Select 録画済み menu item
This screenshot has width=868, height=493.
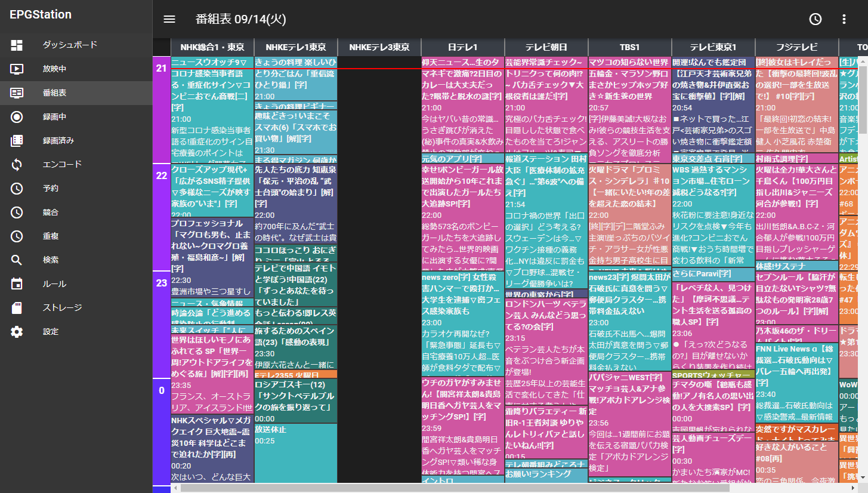tap(76, 140)
